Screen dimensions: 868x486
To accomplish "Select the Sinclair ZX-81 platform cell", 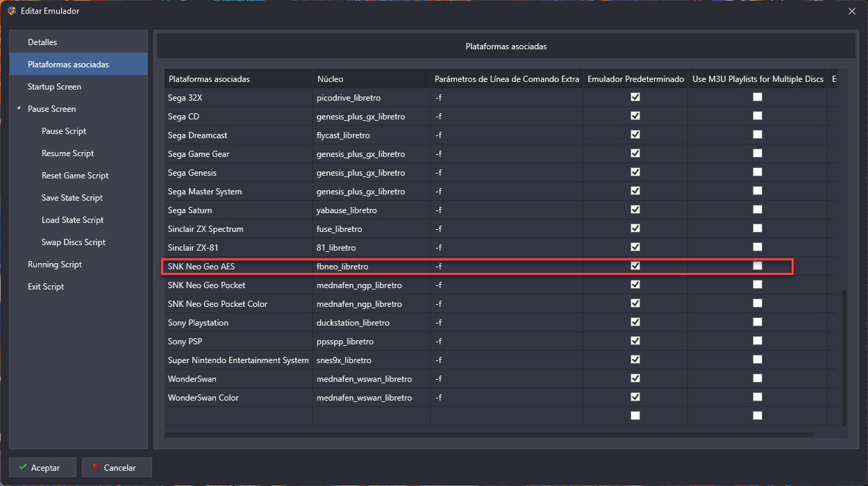I will 238,247.
